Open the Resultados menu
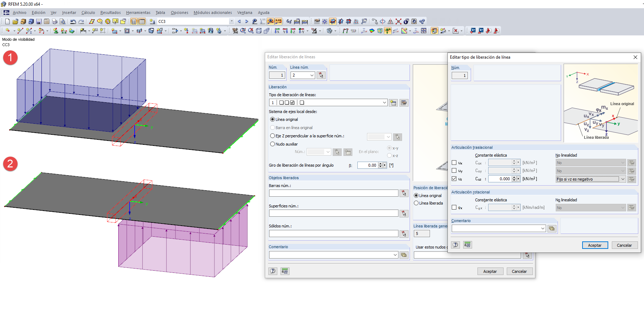 coord(110,13)
